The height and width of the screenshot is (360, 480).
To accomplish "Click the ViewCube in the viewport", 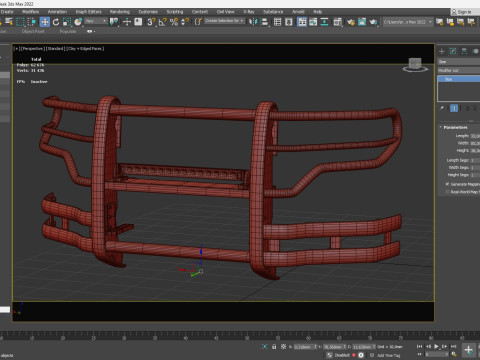I will tap(415, 64).
